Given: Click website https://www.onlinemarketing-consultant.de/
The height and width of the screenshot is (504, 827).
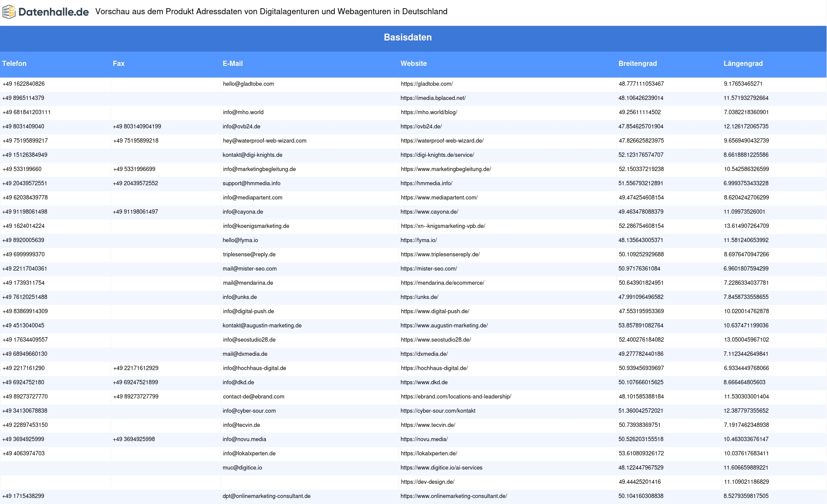Looking at the screenshot, I should coord(454,496).
